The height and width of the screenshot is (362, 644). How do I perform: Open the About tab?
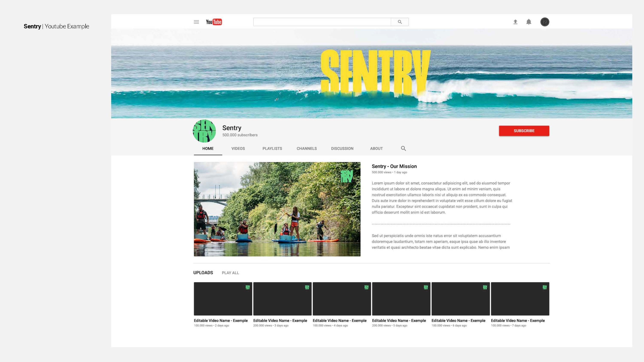376,148
